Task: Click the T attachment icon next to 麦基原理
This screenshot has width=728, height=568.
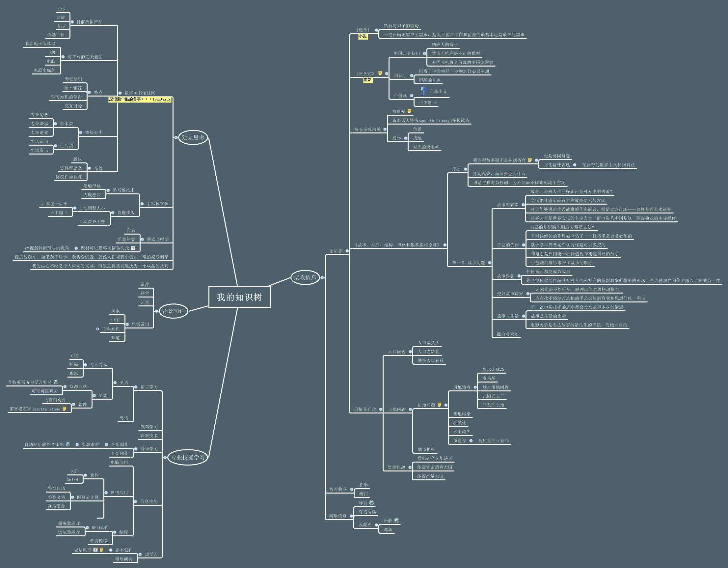Action: (x=96, y=550)
